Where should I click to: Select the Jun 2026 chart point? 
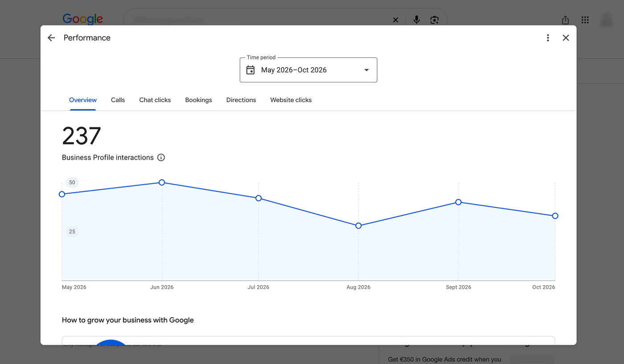162,183
